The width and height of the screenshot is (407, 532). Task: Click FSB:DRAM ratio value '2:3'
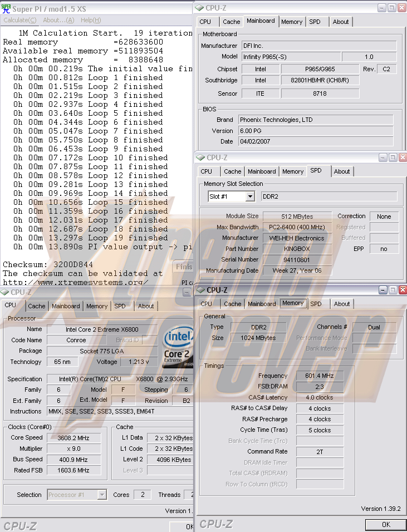coord(320,386)
